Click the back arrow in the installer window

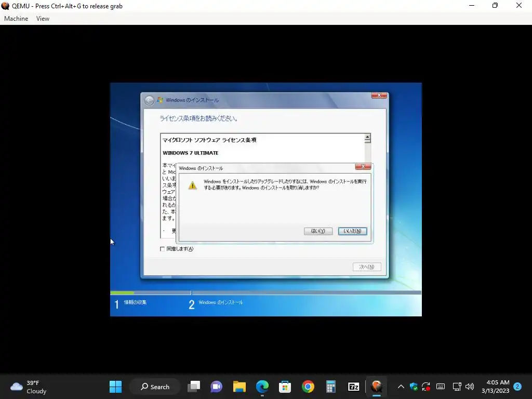[149, 100]
